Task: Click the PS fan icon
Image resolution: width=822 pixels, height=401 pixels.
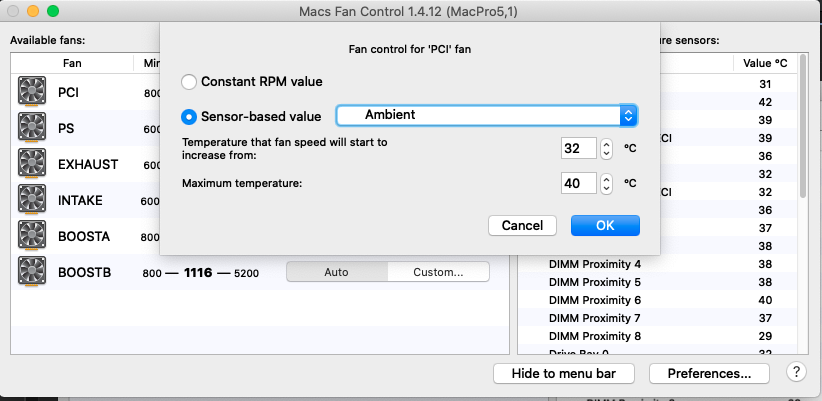Action: click(32, 126)
